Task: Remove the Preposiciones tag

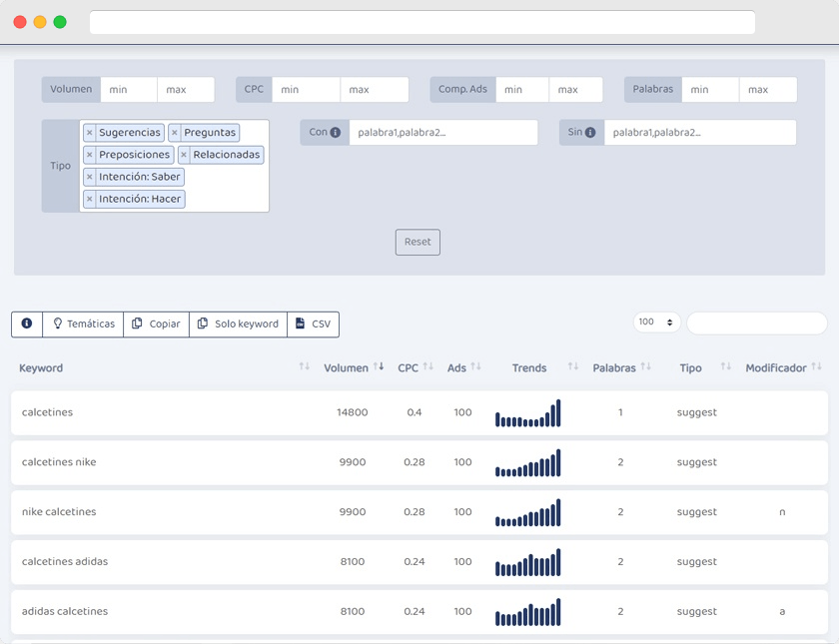Action: pos(89,155)
